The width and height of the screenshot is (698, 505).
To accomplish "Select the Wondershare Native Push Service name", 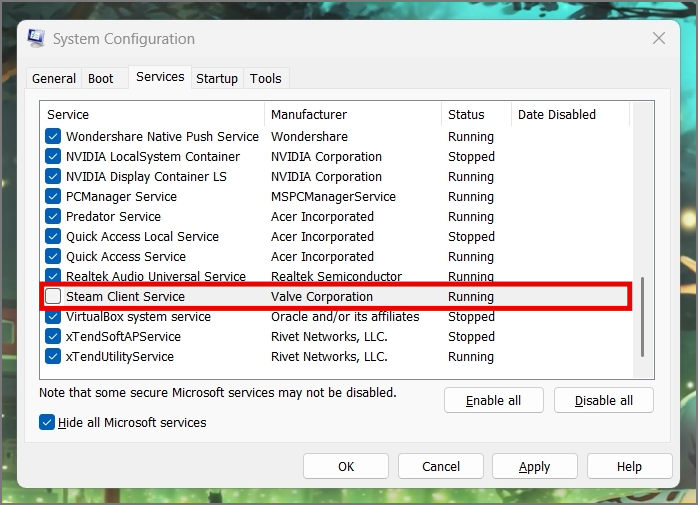I will [x=162, y=137].
